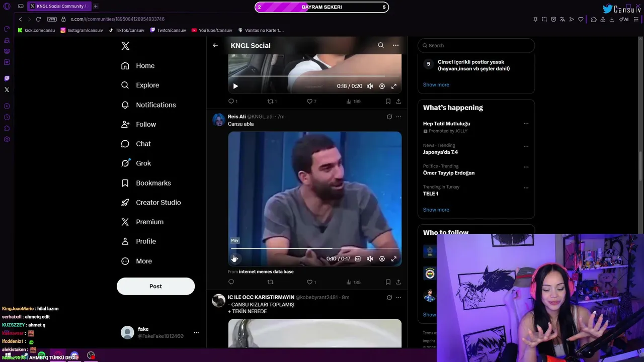Open Grok explain icon on Reis Ali post

tap(389, 117)
